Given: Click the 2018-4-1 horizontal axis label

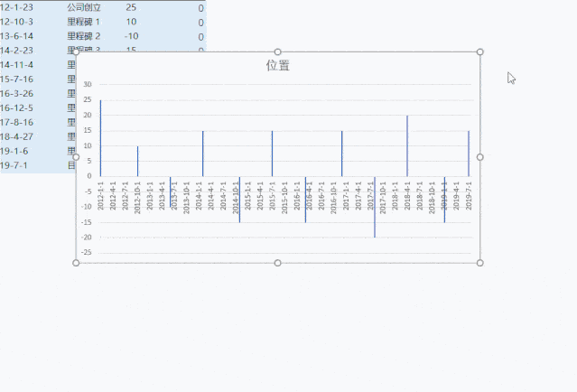Looking at the screenshot, I should coord(407,195).
